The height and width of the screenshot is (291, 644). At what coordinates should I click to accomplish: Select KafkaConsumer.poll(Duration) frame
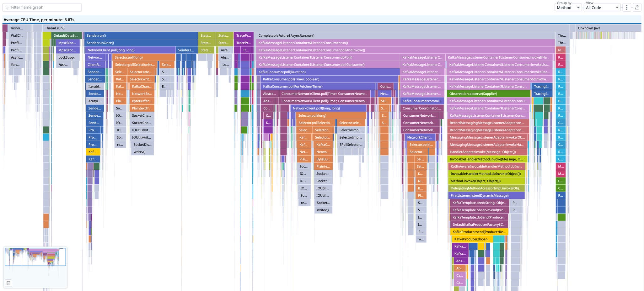[328, 72]
